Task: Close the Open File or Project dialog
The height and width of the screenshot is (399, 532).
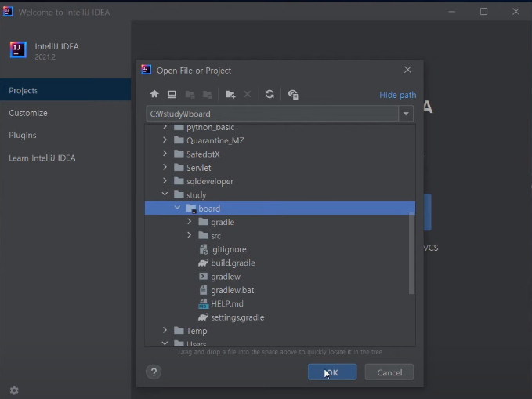Action: point(407,70)
